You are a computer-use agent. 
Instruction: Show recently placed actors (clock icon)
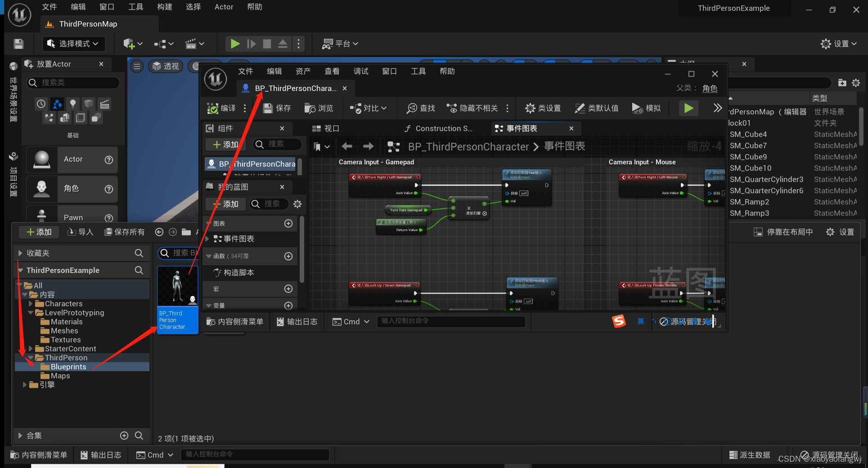41,104
